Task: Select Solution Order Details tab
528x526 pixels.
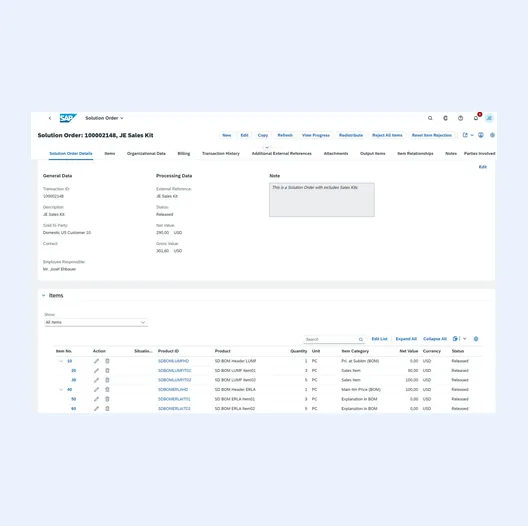Action: point(71,154)
